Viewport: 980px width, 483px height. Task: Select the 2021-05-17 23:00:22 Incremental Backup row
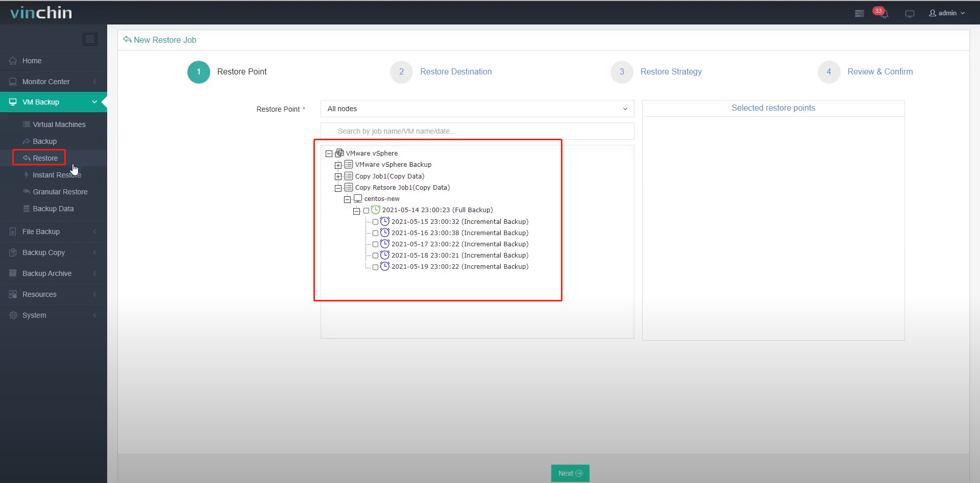point(459,244)
